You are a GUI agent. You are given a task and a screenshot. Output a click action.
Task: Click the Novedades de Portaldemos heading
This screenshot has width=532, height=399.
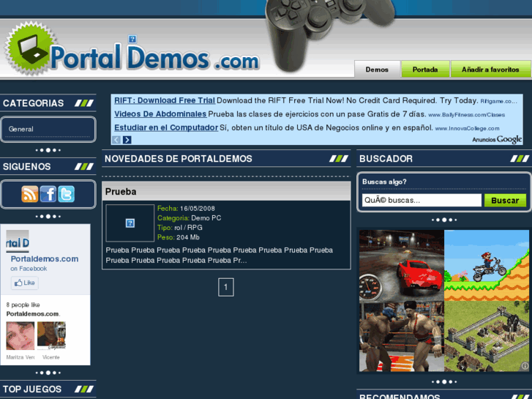tap(179, 159)
